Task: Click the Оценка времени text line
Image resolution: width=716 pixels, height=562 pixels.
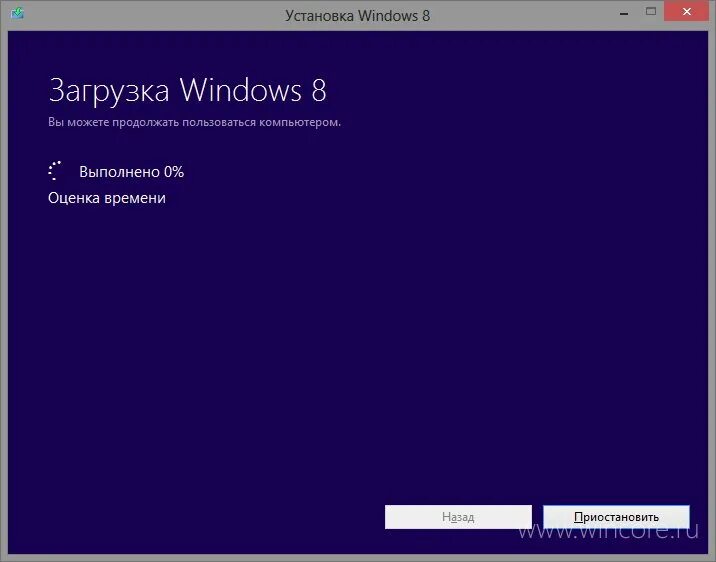Action: pyautogui.click(x=107, y=198)
